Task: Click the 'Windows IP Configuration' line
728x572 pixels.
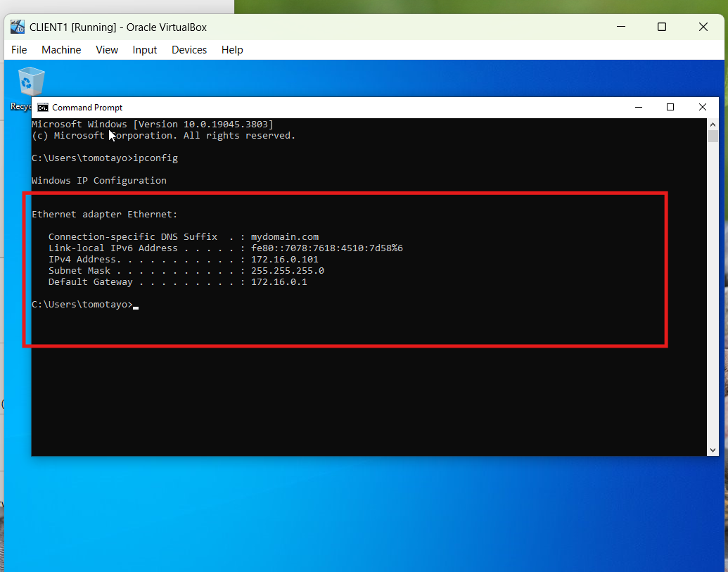Action: click(99, 181)
